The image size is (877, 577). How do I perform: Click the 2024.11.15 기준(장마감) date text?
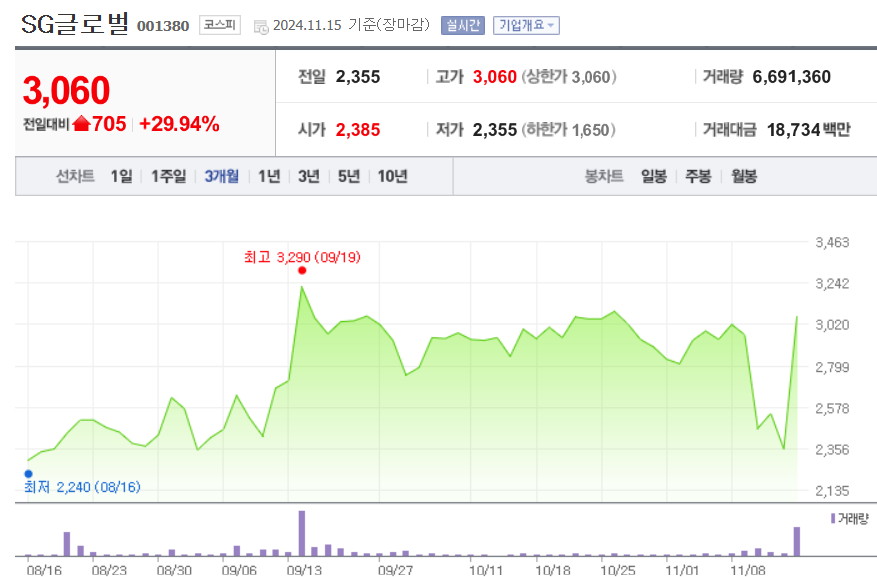(351, 25)
